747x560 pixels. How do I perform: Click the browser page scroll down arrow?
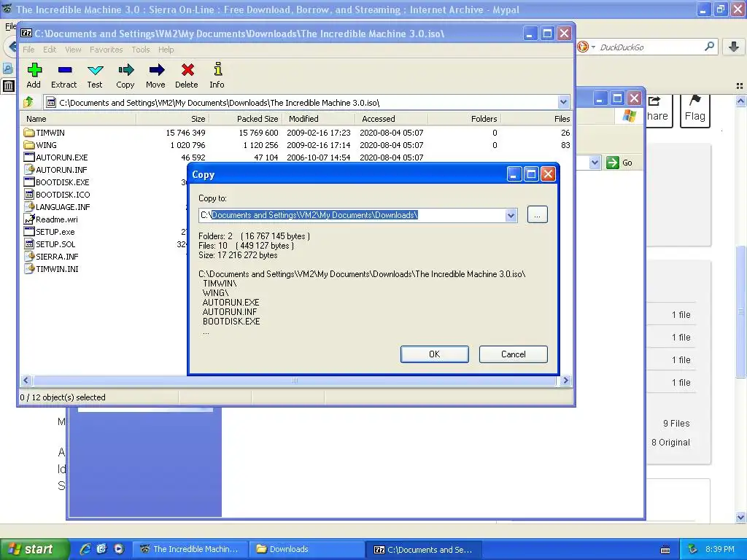point(741,517)
